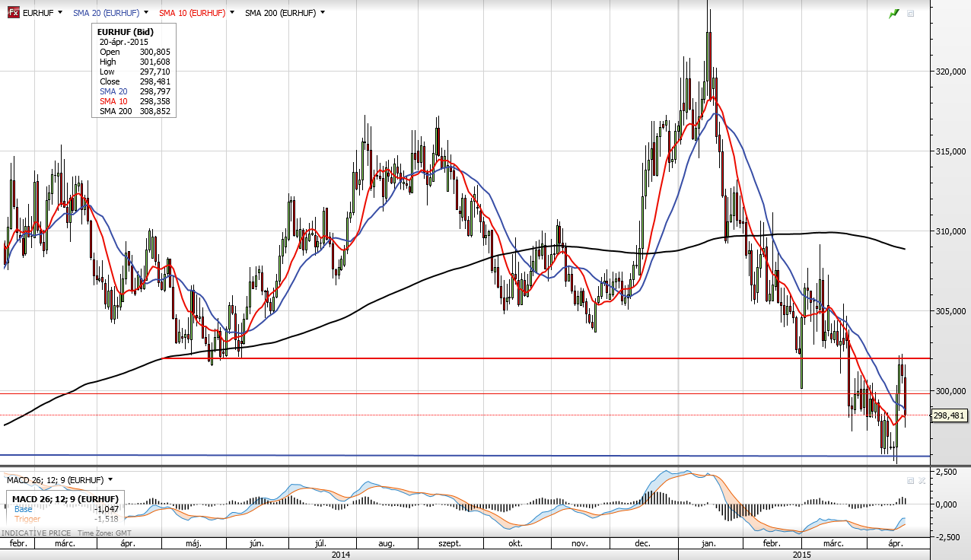The width and height of the screenshot is (971, 560).
Task: Click the okt. month on time axis
Action: coord(515,544)
